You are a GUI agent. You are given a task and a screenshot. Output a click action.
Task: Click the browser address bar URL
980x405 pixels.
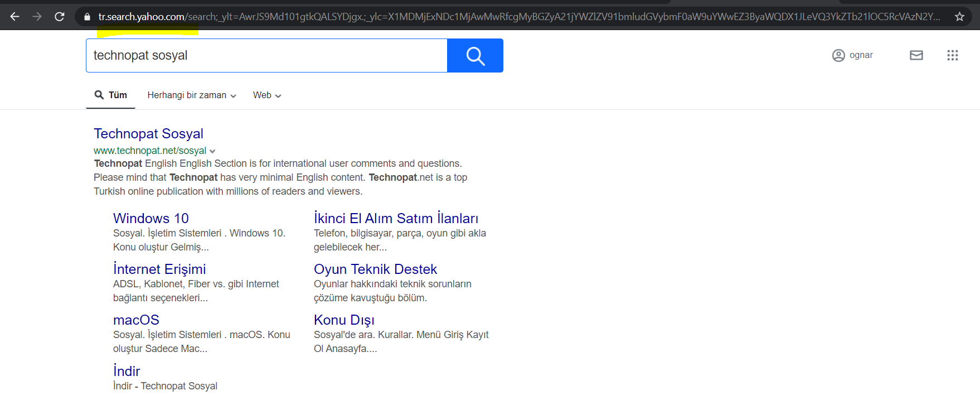pos(519,17)
